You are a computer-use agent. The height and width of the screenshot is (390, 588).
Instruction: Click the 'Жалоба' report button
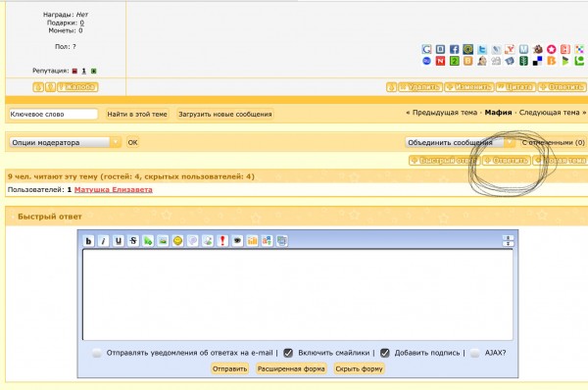tap(77, 87)
